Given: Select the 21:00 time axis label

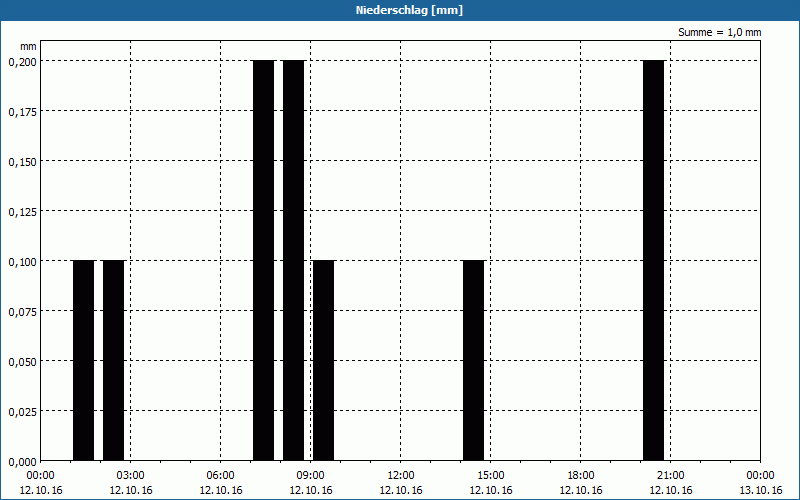Looking at the screenshot, I should (x=671, y=475).
